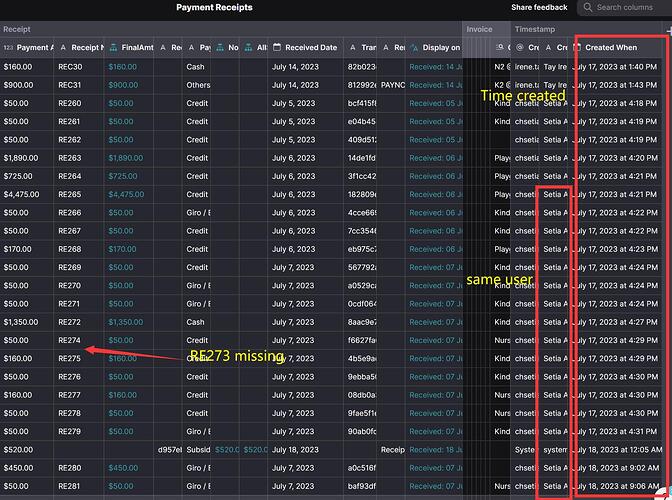
Task: Click the lookup icon in the Invoice column header
Action: pyautogui.click(x=500, y=48)
